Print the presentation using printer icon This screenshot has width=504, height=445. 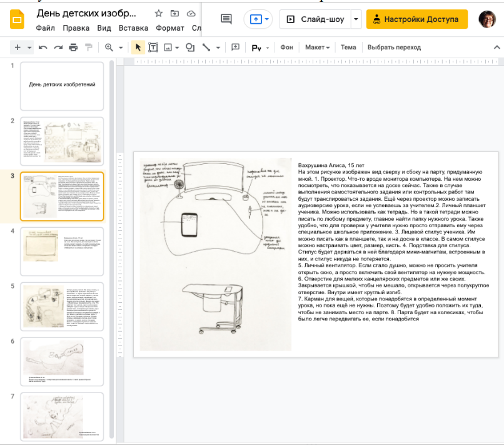73,48
